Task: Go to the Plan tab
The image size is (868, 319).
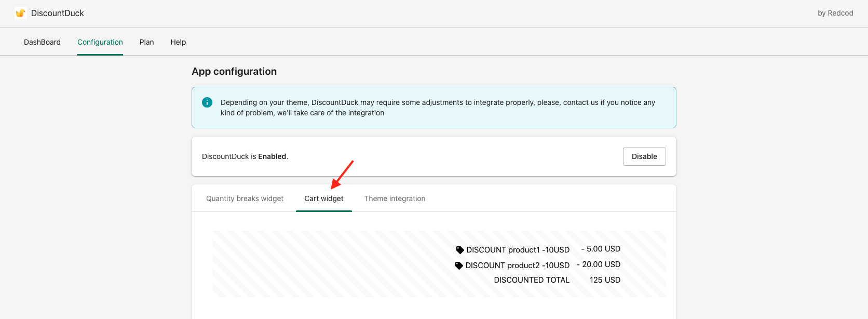Action: (146, 42)
